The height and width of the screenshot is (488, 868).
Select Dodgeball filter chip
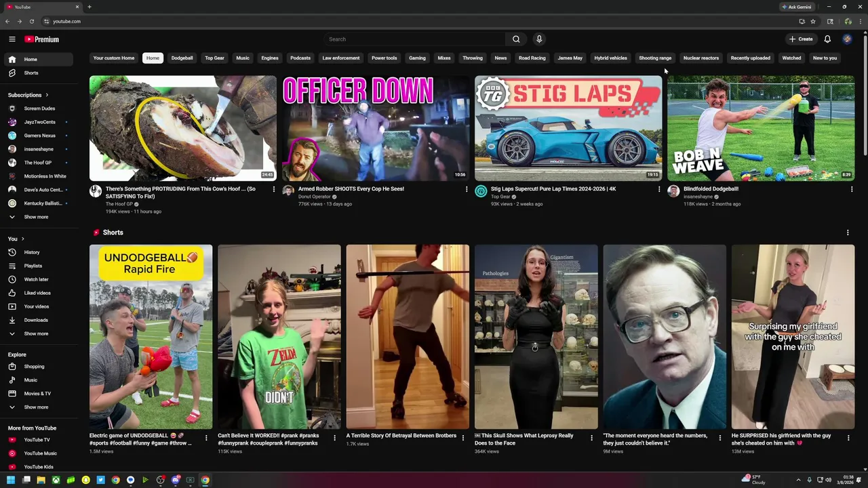[182, 58]
